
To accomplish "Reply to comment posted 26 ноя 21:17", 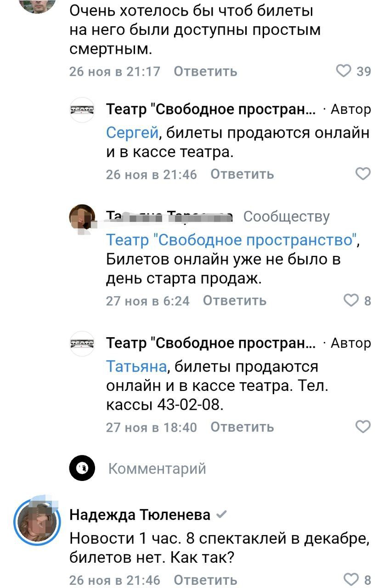I will pos(205,71).
